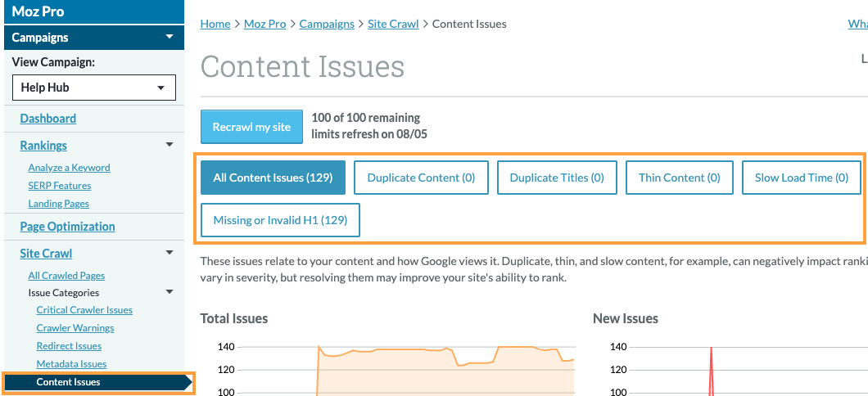Screen dimensions: 868x396
Task: View Missing or Invalid H1 (129) issues
Action: (280, 220)
